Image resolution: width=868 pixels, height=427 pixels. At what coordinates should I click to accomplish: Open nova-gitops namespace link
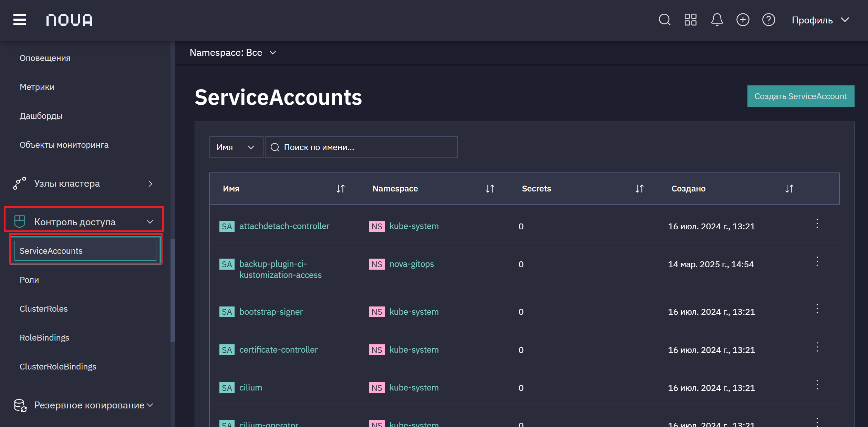412,264
